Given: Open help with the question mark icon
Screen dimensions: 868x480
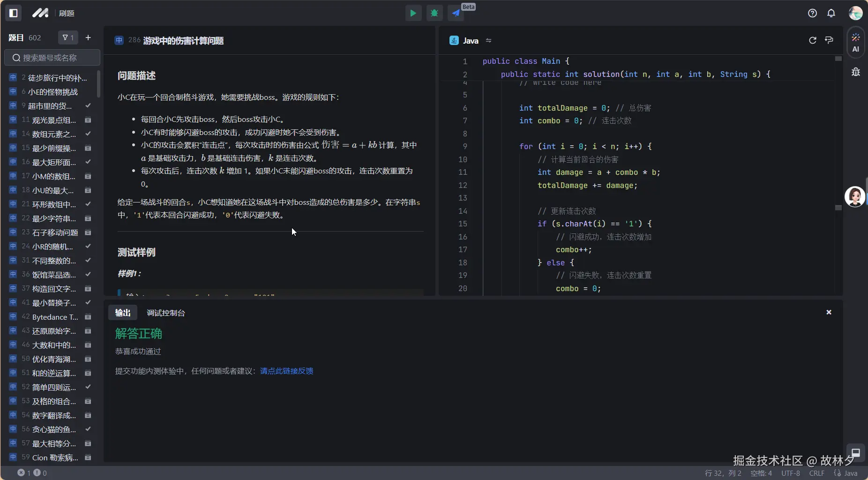Looking at the screenshot, I should (x=812, y=13).
